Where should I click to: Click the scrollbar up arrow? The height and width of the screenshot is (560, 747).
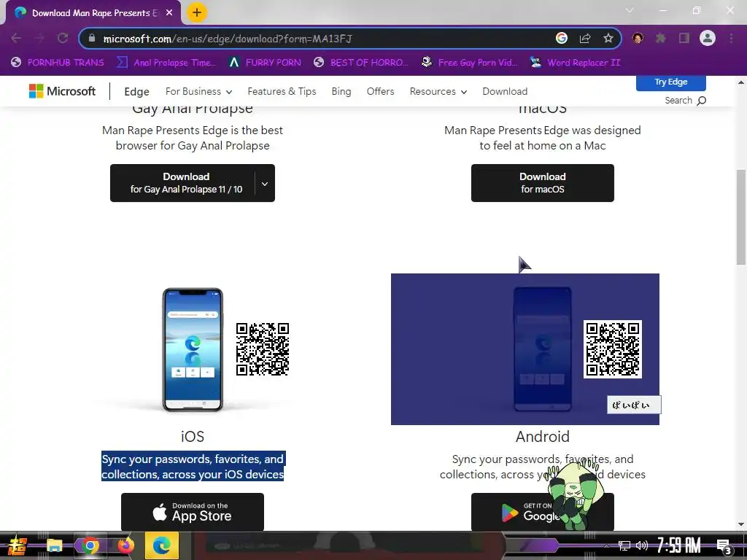point(741,82)
